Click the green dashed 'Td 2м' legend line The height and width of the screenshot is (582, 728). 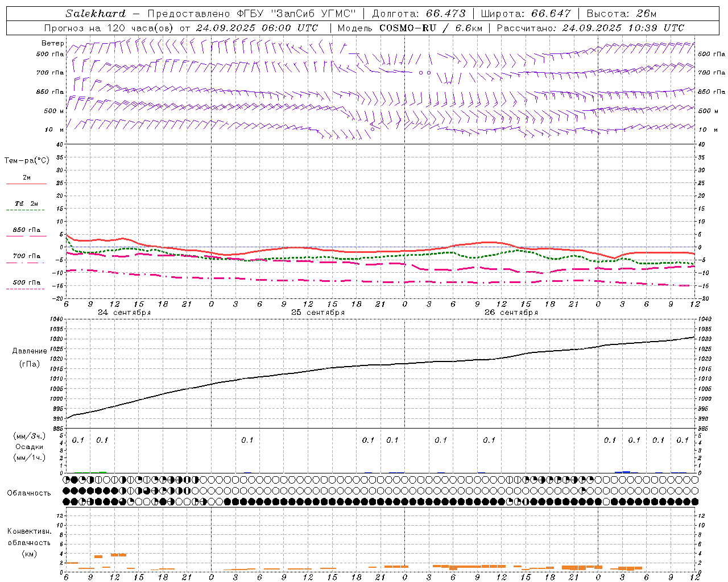[25, 210]
